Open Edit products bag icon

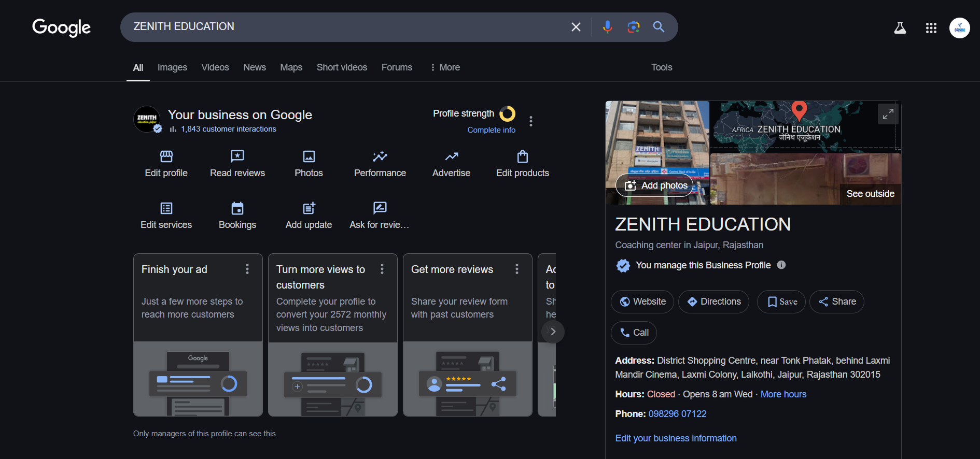523,156
